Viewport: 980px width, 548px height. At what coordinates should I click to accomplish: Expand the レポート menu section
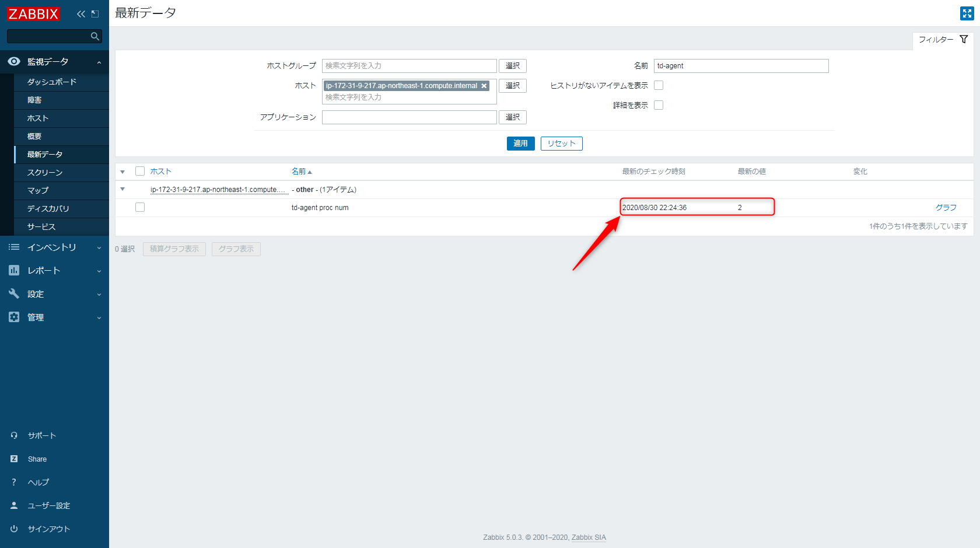tap(99, 271)
